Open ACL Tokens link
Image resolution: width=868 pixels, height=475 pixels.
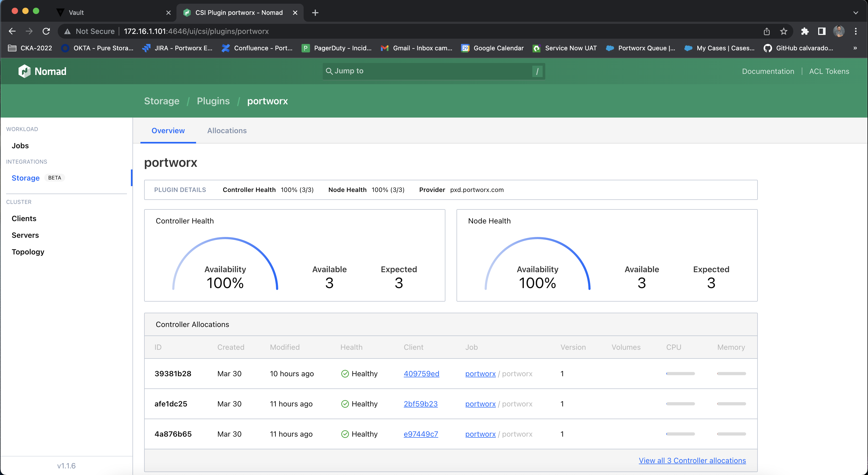pos(829,71)
